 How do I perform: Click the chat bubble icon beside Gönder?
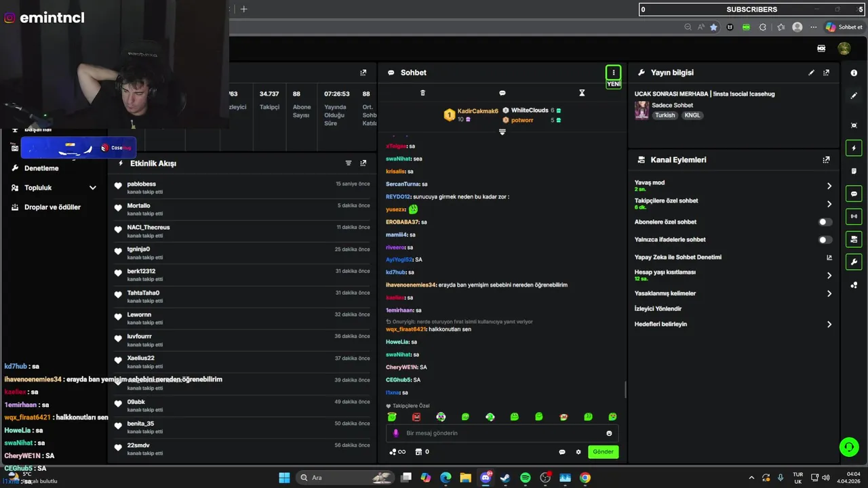click(x=562, y=452)
